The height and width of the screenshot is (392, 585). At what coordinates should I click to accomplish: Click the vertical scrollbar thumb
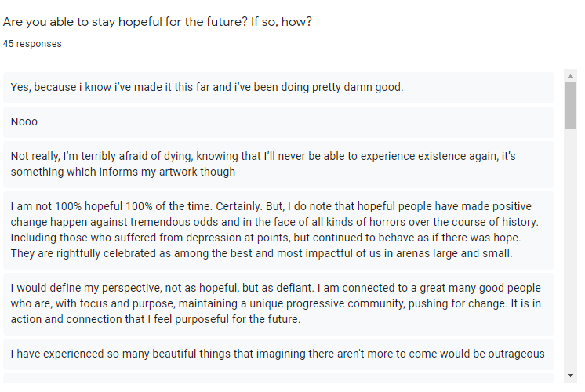[570, 105]
